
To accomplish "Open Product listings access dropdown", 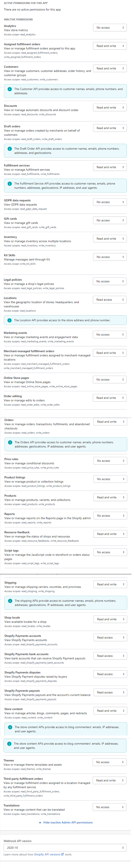I will [110, 479].
